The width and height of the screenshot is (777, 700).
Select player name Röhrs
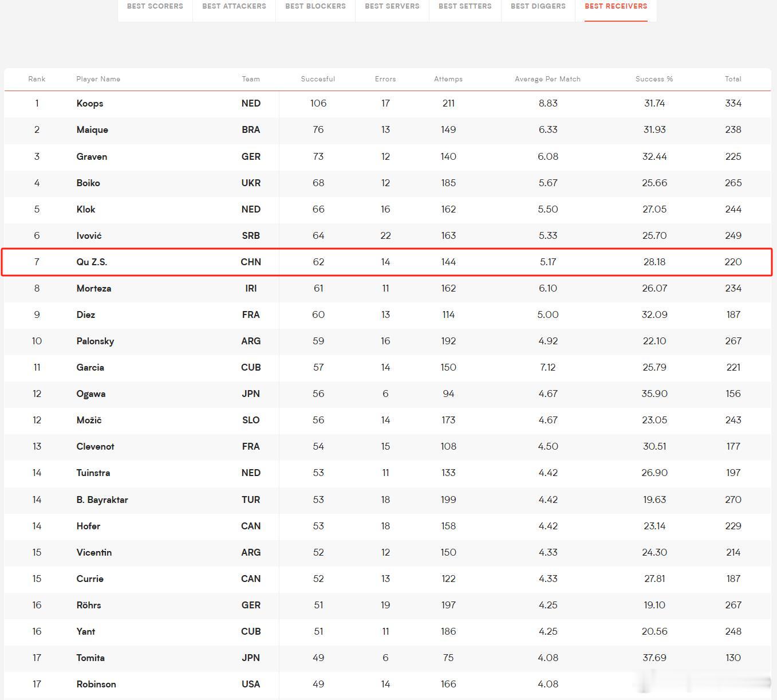89,605
